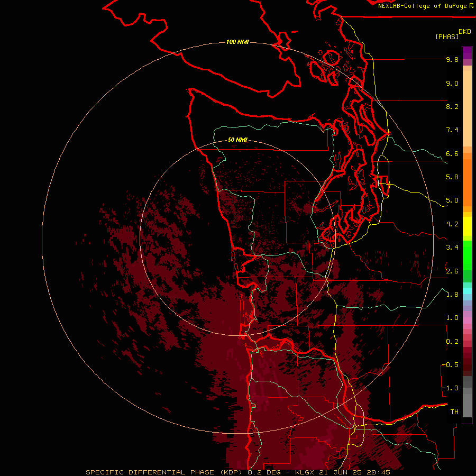The width and height of the screenshot is (476, 476).
Task: Select the 1.8 value on the scale
Action: click(x=452, y=295)
